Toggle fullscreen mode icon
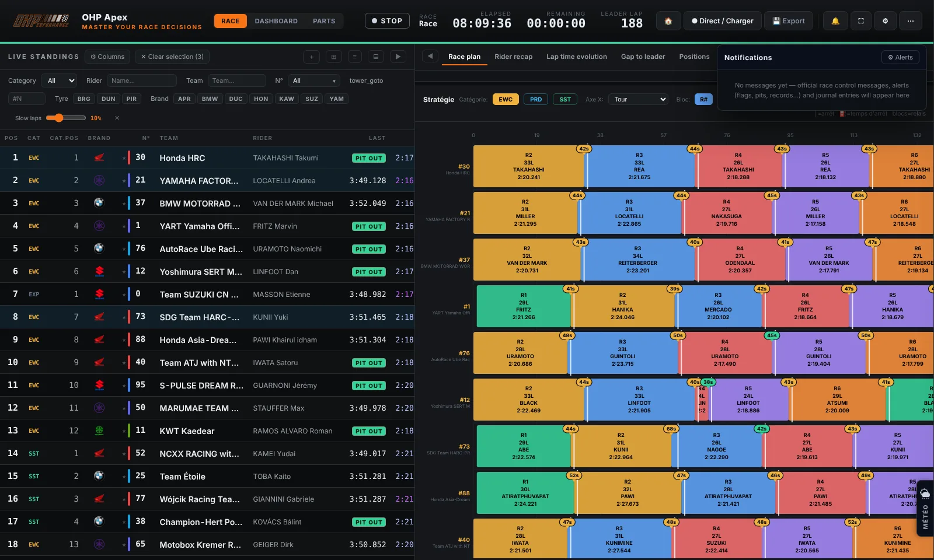 [860, 21]
